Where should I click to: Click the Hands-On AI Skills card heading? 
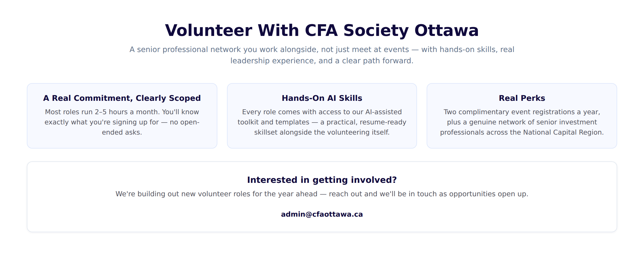(322, 98)
